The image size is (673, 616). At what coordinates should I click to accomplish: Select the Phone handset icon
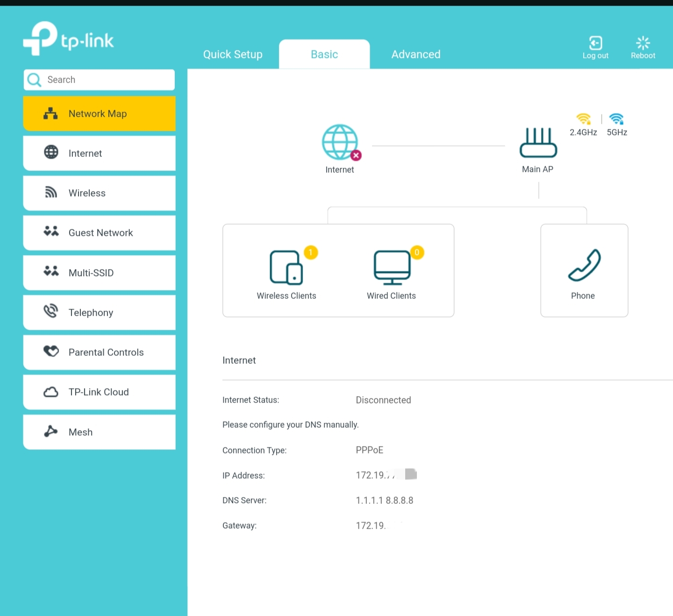584,265
